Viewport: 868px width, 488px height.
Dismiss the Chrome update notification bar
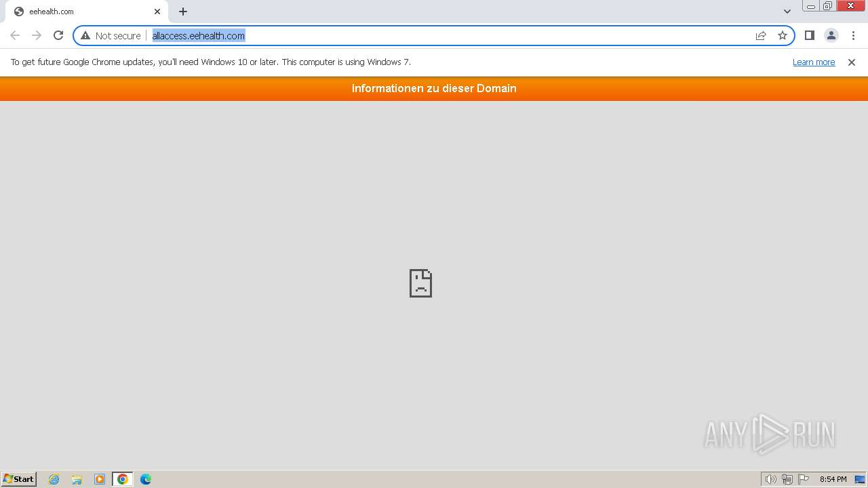point(852,62)
